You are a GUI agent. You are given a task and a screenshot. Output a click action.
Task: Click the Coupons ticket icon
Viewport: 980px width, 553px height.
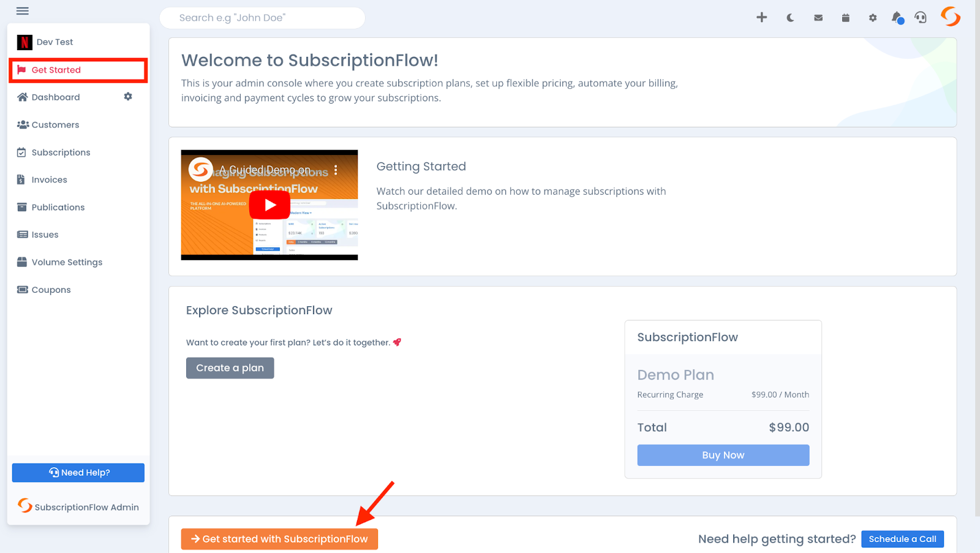pyautogui.click(x=23, y=290)
